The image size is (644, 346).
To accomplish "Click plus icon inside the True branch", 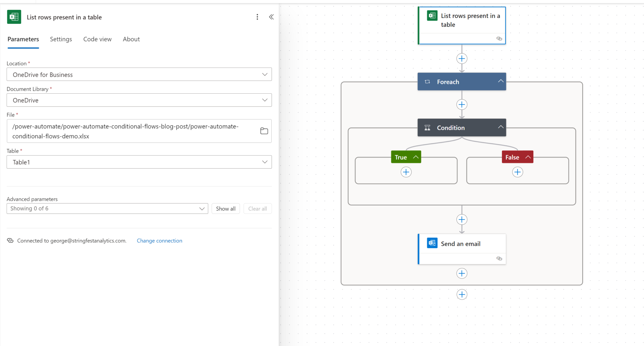I will pos(406,172).
